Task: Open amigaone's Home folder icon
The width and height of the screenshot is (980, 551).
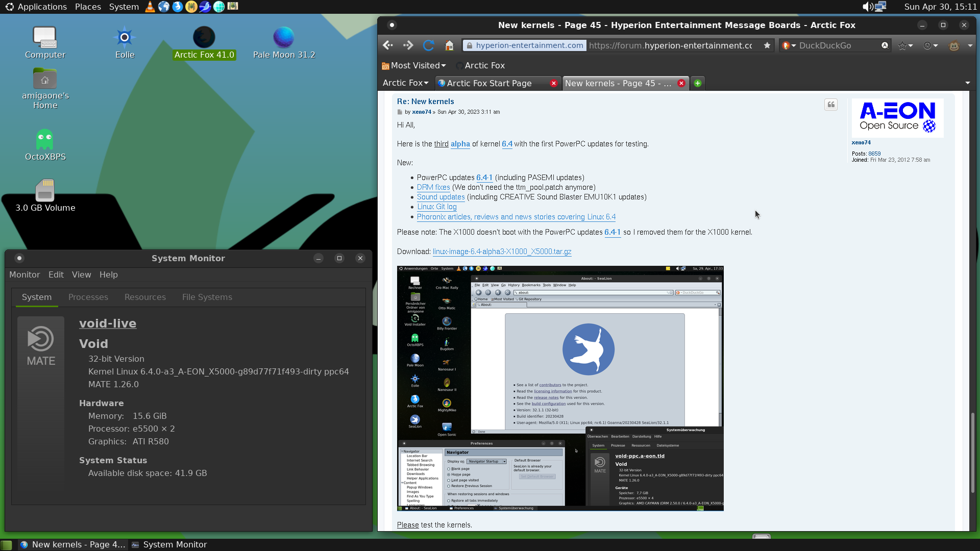Action: coord(45,89)
